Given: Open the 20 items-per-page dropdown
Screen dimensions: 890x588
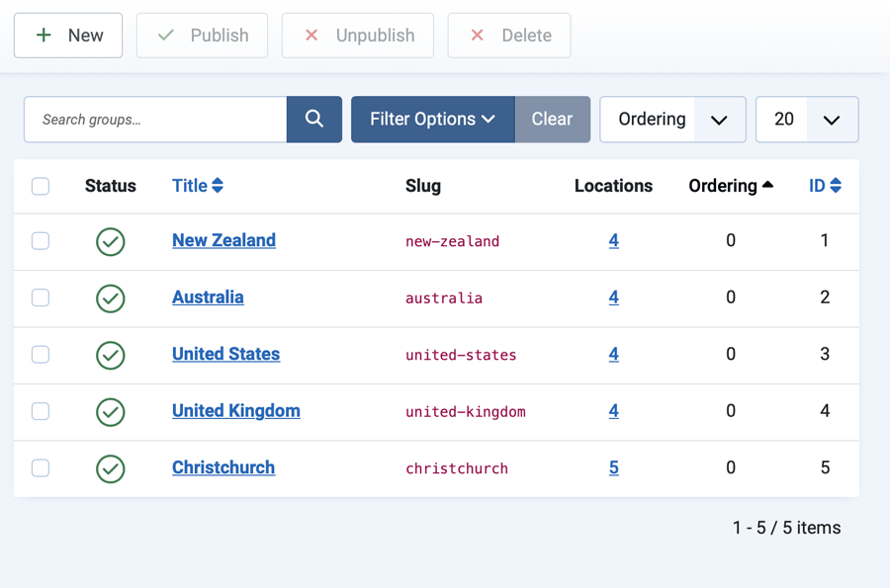Looking at the screenshot, I should tap(806, 120).
